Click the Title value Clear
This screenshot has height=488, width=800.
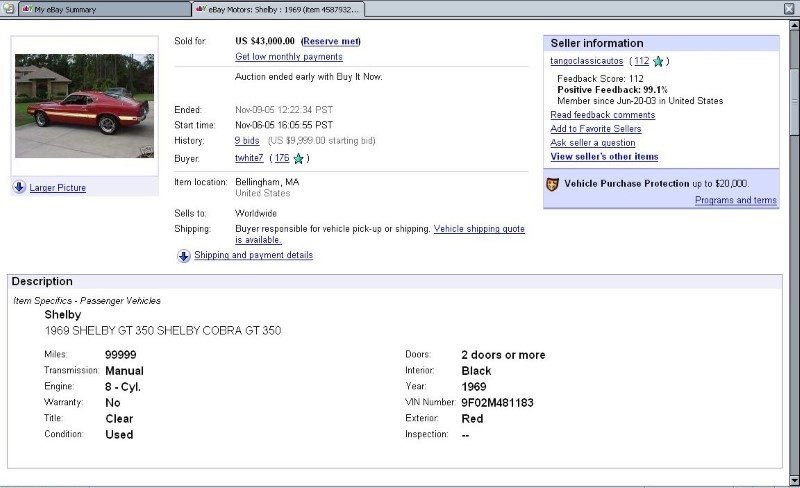point(119,419)
